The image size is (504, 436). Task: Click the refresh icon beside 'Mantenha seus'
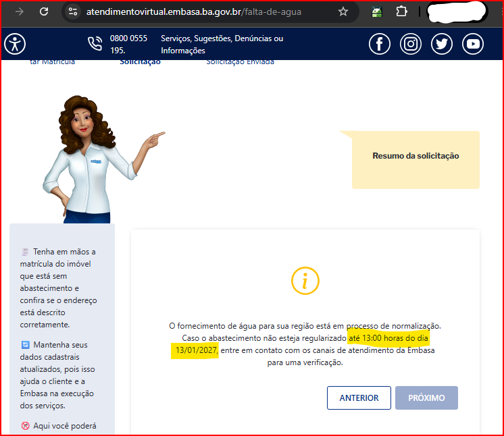(25, 345)
